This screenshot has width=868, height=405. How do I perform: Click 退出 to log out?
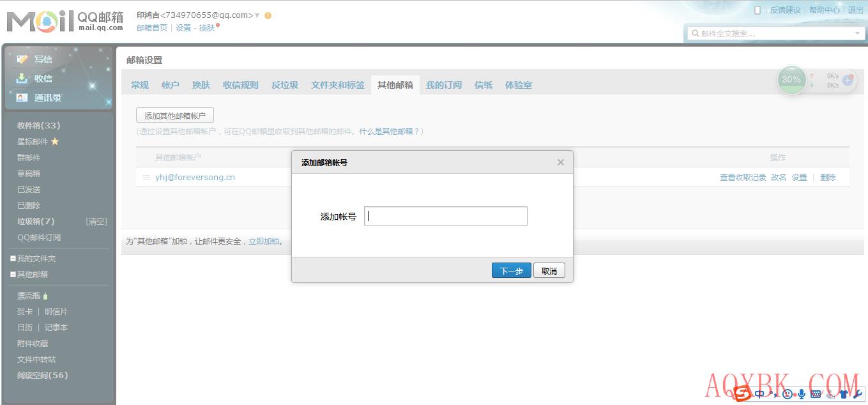(x=856, y=10)
